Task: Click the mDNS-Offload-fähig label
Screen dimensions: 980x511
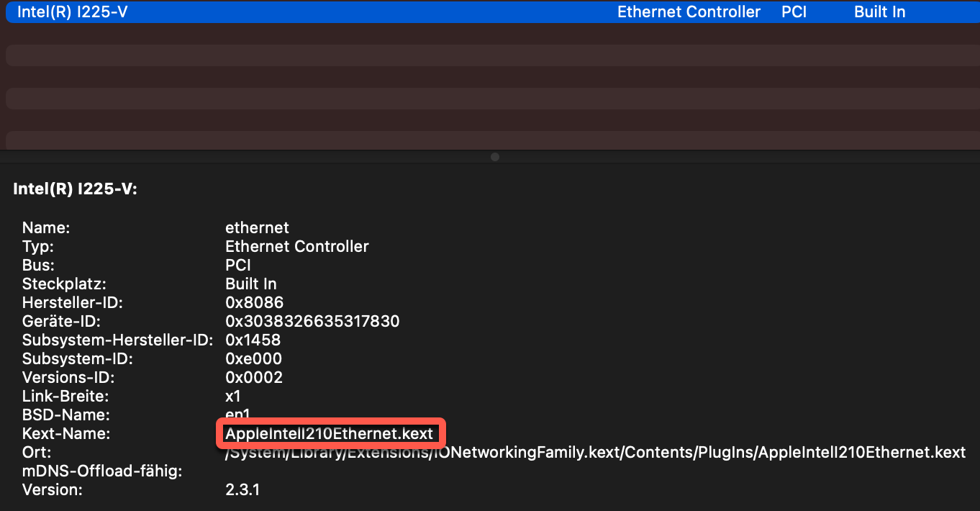Action: 101,471
